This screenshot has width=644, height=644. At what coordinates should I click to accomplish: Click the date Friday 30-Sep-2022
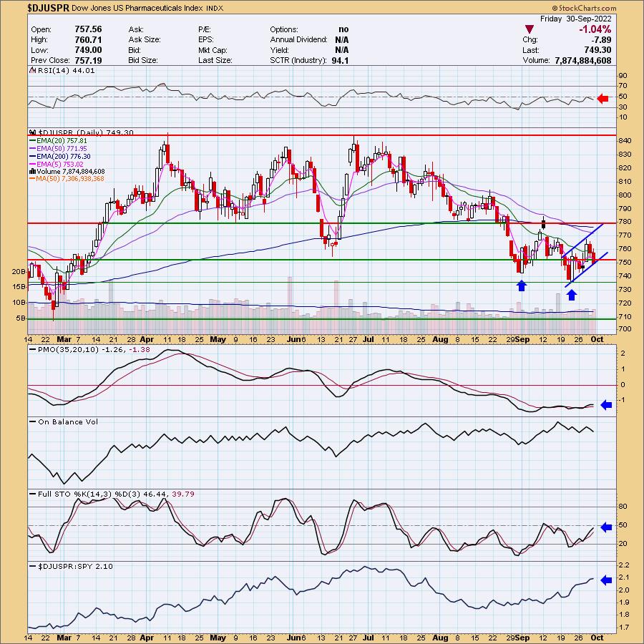575,19
